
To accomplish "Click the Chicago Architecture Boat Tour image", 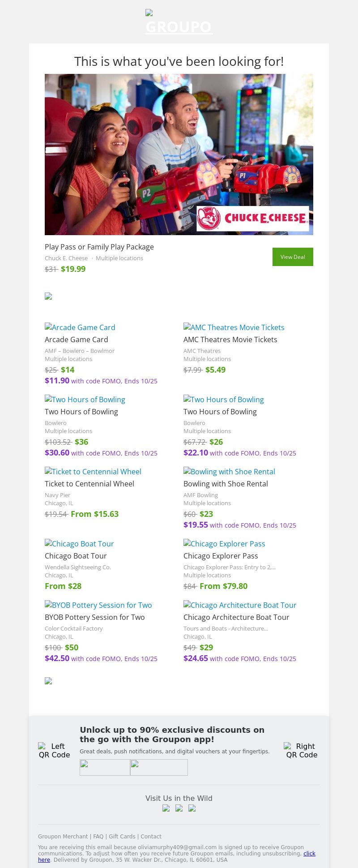I will coord(240,605).
